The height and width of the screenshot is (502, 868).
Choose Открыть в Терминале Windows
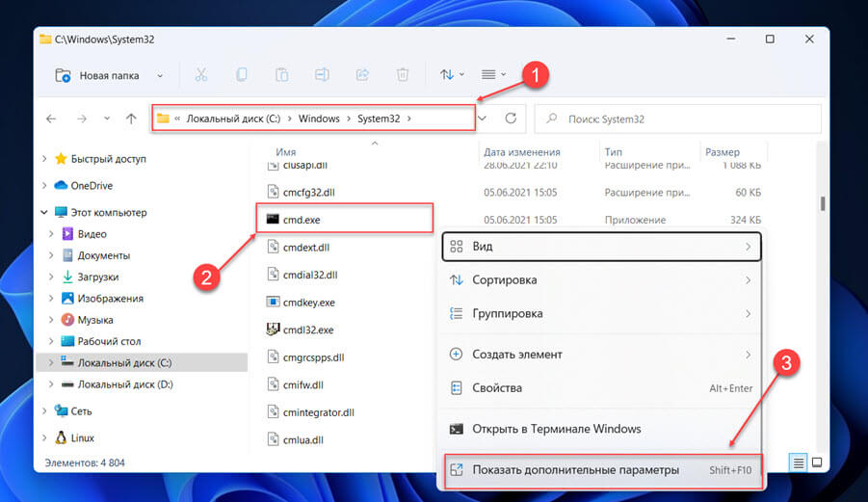601,429
